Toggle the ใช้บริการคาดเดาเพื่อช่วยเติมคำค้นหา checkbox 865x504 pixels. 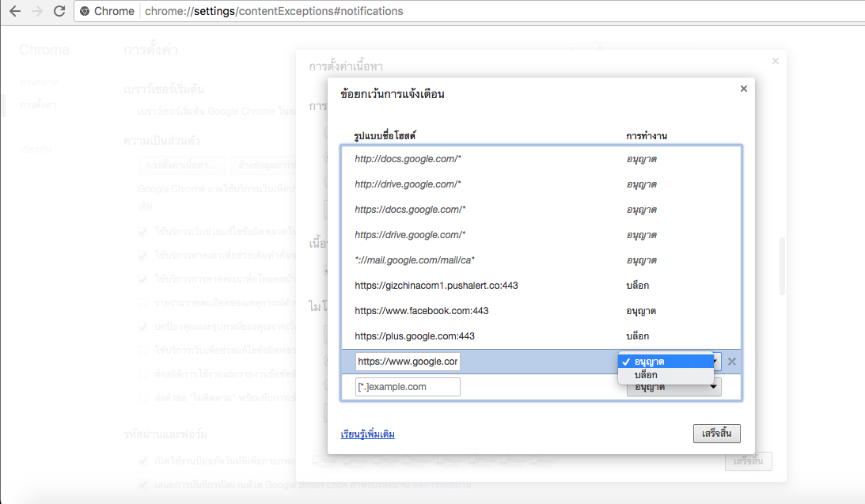tap(143, 256)
